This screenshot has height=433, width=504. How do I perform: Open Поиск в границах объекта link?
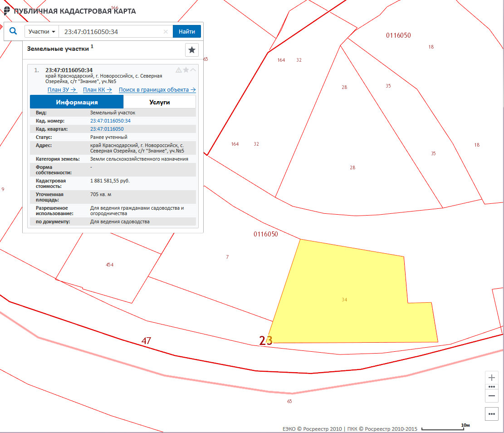coord(157,90)
